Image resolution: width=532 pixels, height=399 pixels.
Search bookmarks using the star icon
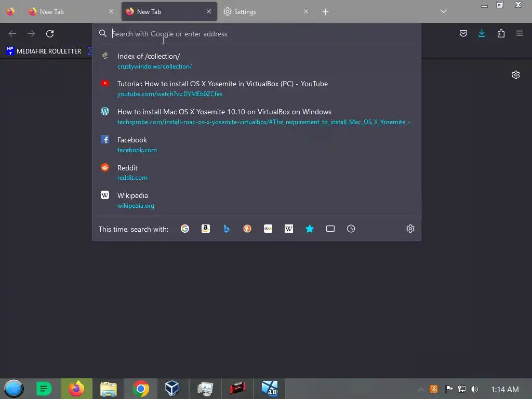(x=310, y=229)
